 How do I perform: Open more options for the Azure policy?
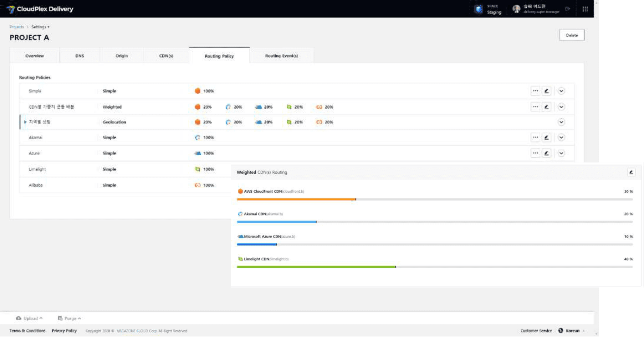point(535,153)
